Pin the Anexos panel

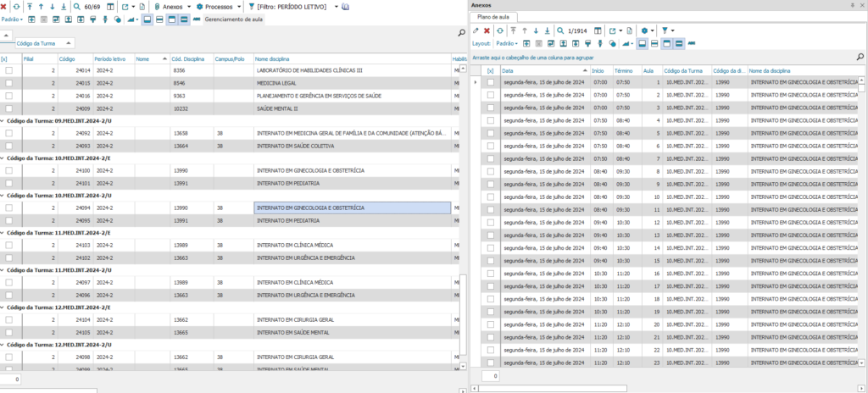852,5
